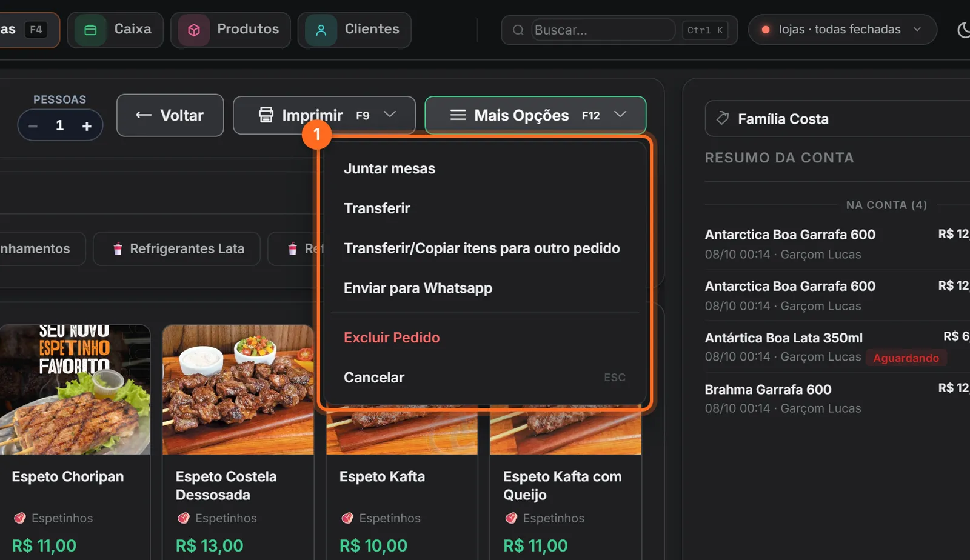
Task: Click the Ctrl K shortcut badge
Action: click(705, 30)
